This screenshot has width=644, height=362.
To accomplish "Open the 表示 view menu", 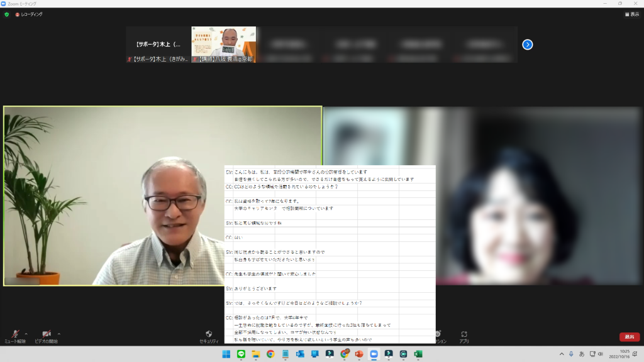I will 631,14.
